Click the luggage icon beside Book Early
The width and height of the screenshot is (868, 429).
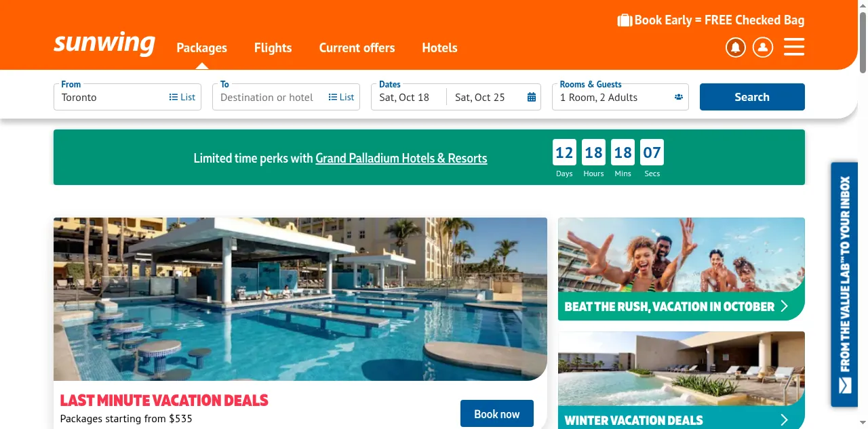[625, 20]
